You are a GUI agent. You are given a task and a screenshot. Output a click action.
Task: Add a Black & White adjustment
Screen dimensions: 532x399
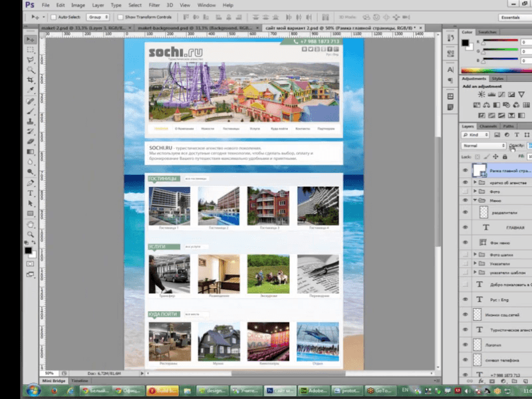pos(496,105)
